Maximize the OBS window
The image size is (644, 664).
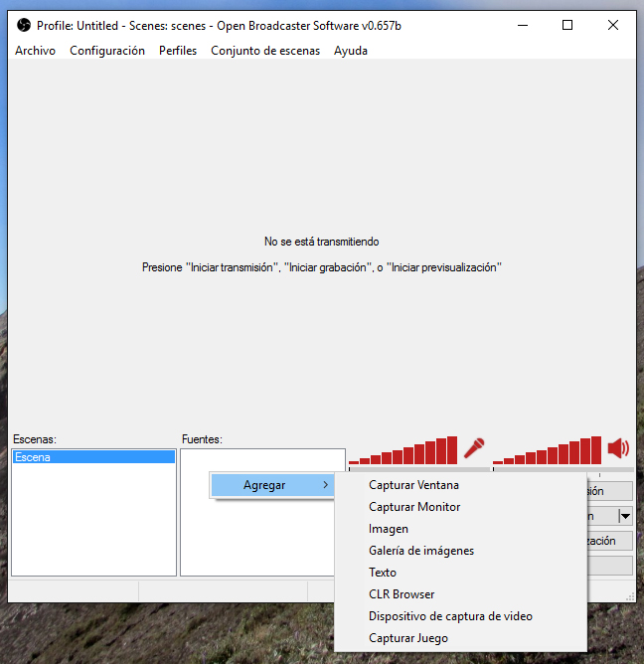[567, 26]
